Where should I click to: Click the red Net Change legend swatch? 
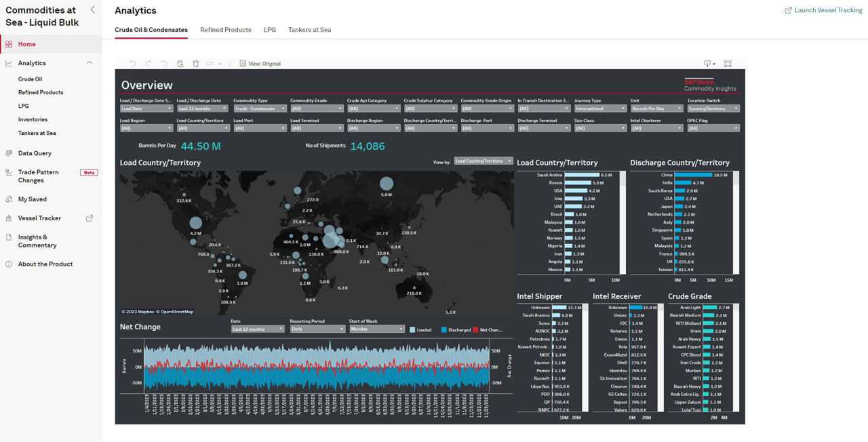click(x=475, y=330)
